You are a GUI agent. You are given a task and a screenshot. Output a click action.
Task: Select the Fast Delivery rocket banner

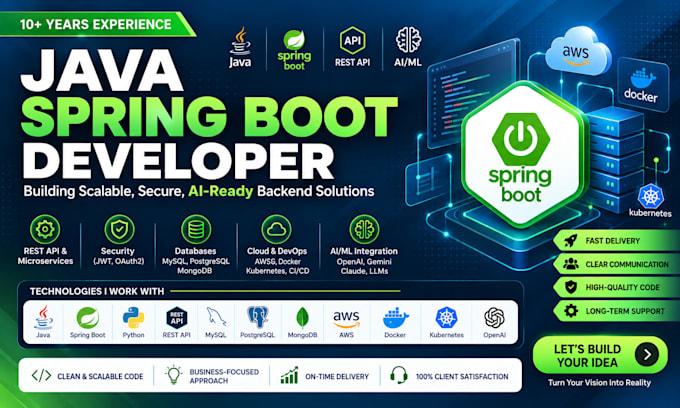click(616, 241)
